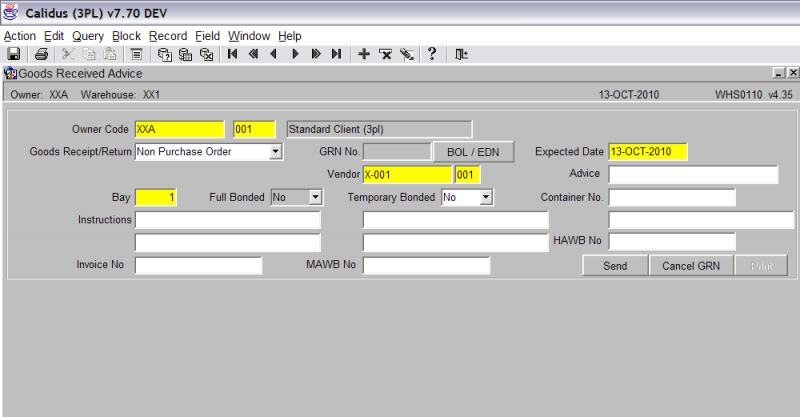The height and width of the screenshot is (417, 800).
Task: Click the Cancel GRN button
Action: 691,266
